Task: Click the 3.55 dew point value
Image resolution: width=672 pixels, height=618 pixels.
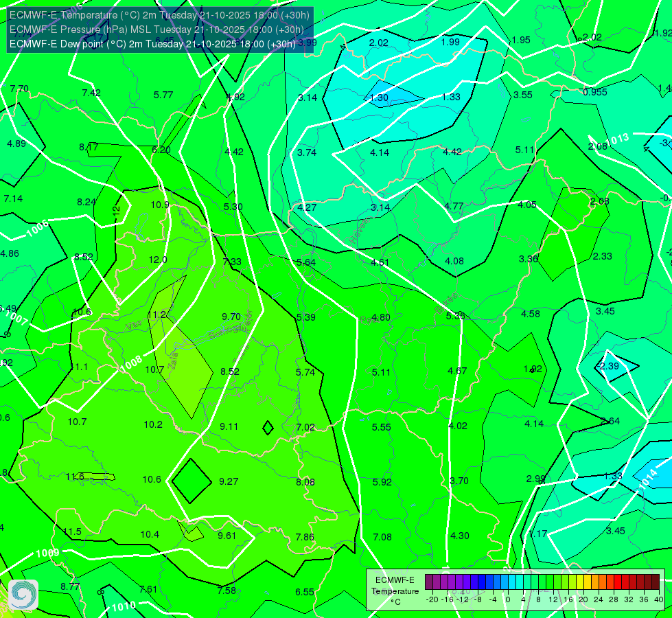Action: pos(523,95)
